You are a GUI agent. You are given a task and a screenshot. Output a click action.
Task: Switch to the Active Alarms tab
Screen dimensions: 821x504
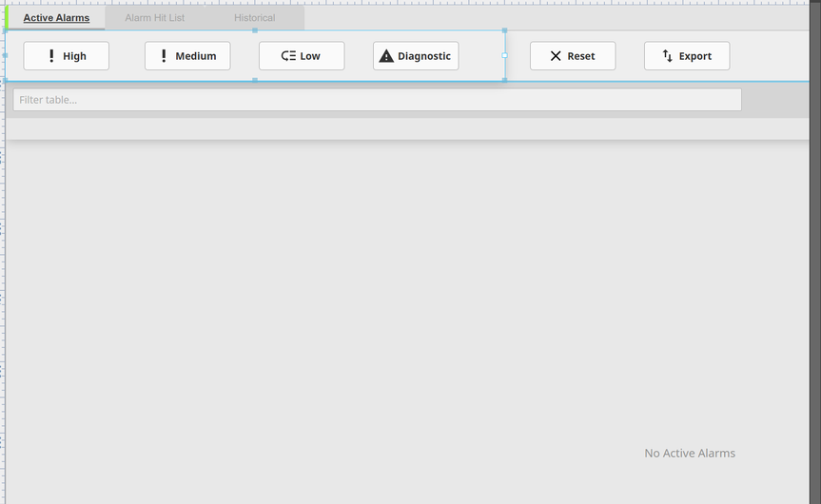coord(56,18)
